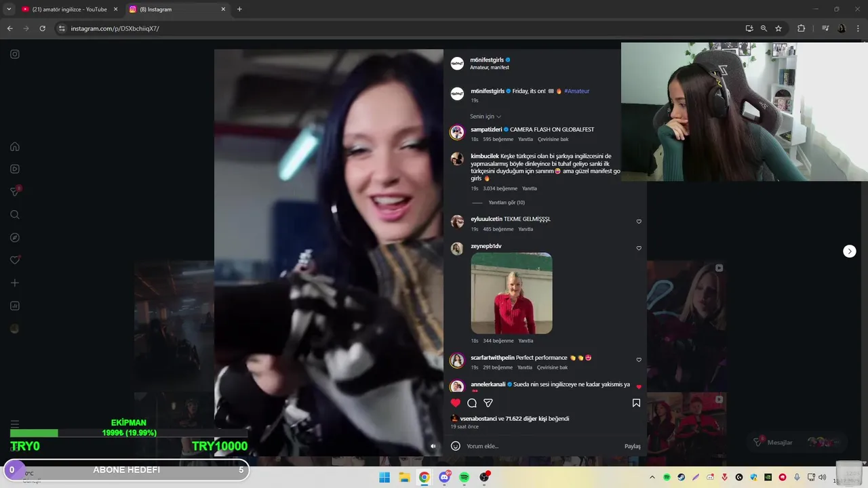Like zeynepb1dv's comment
This screenshot has height=488, width=868.
(639, 248)
